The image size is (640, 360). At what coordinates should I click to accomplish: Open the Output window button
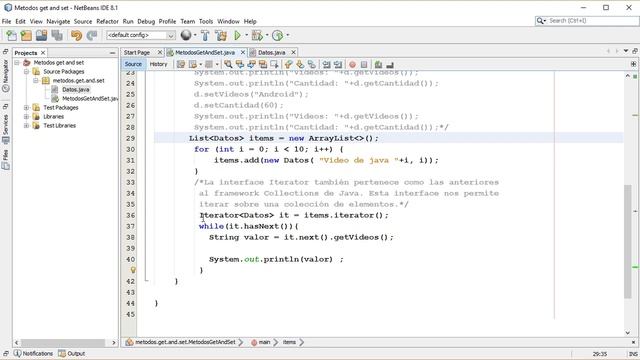pyautogui.click(x=71, y=353)
